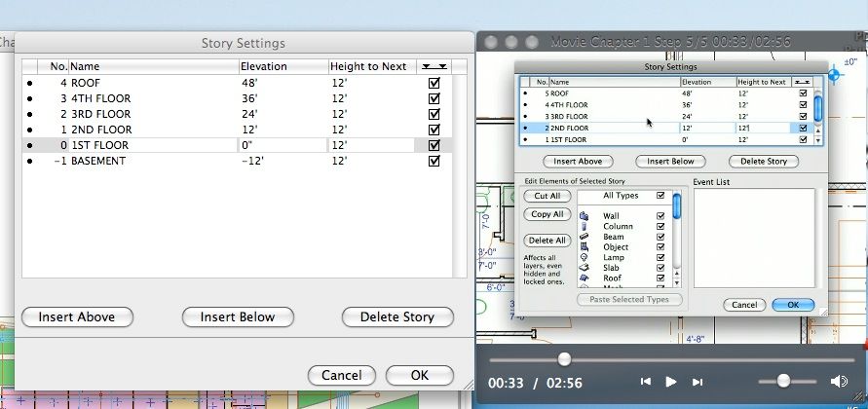The width and height of the screenshot is (868, 409).
Task: Click the movie playback progress slider knob
Action: tap(564, 359)
